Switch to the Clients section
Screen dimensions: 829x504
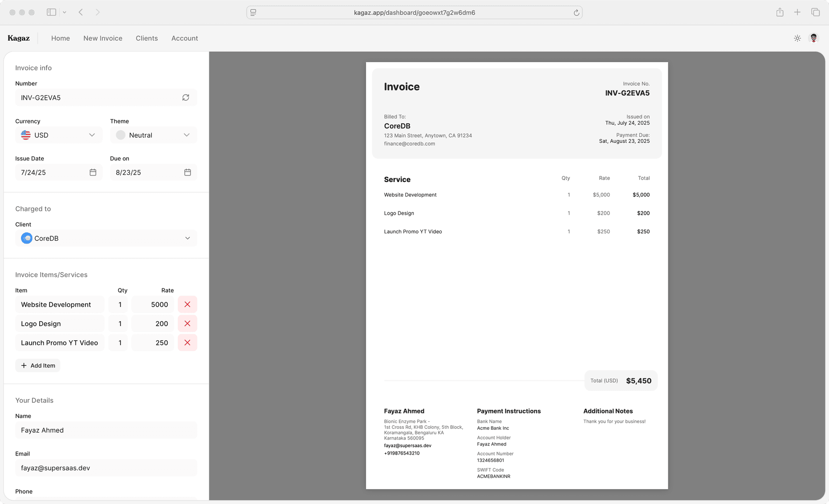(147, 38)
